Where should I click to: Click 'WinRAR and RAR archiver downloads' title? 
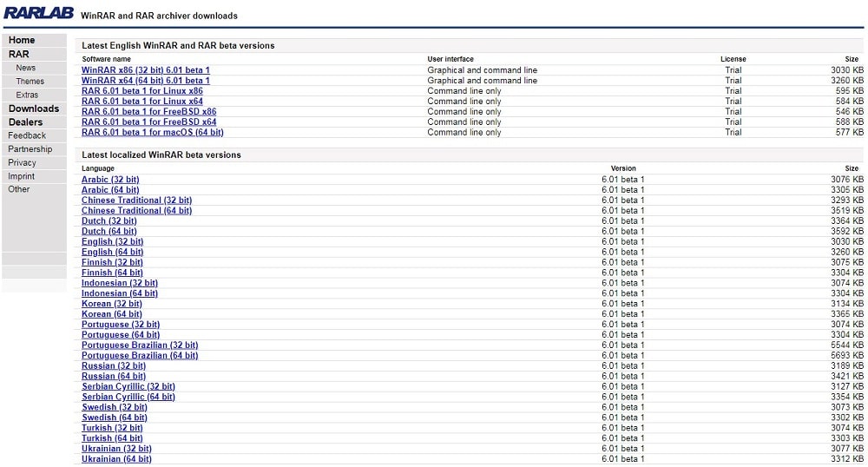click(160, 16)
